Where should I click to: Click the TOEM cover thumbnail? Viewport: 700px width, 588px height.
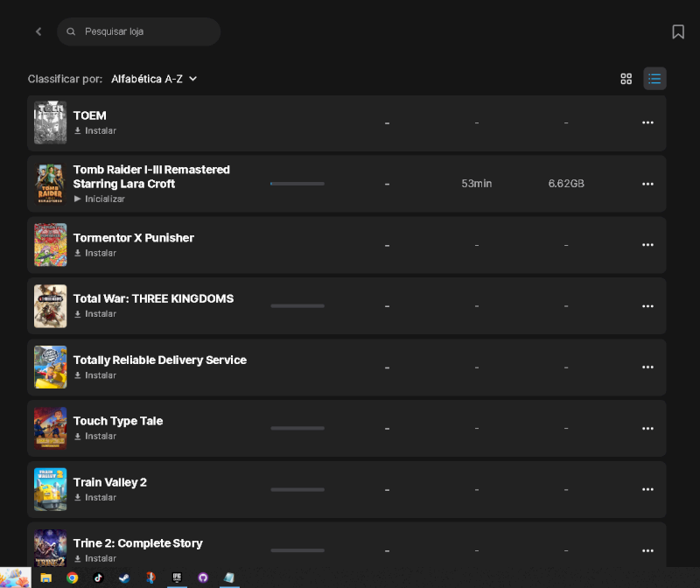click(x=51, y=122)
